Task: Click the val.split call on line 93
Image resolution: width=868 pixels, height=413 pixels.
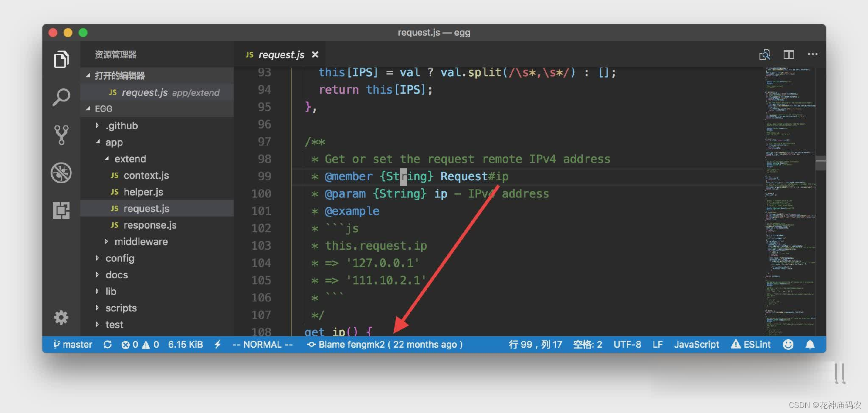Action: click(x=471, y=72)
